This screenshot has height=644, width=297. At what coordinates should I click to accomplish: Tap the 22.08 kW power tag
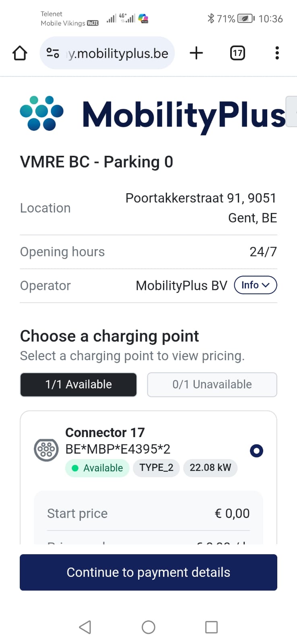pos(210,468)
